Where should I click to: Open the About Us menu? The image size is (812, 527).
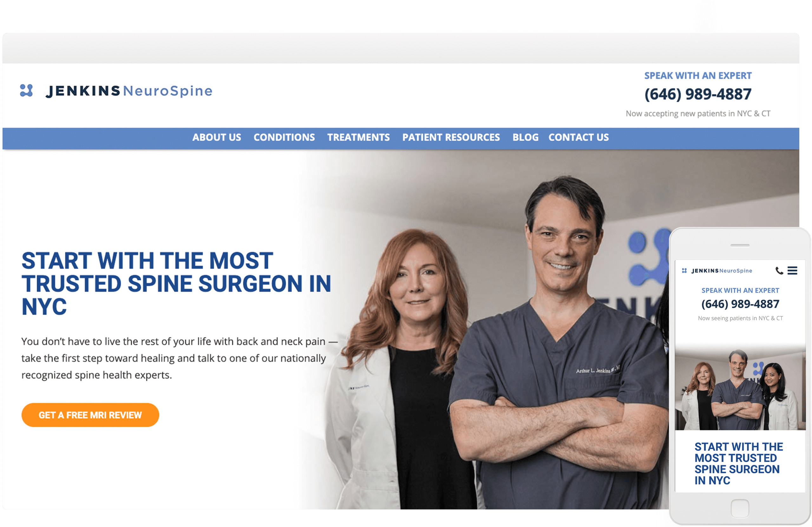[x=217, y=138]
